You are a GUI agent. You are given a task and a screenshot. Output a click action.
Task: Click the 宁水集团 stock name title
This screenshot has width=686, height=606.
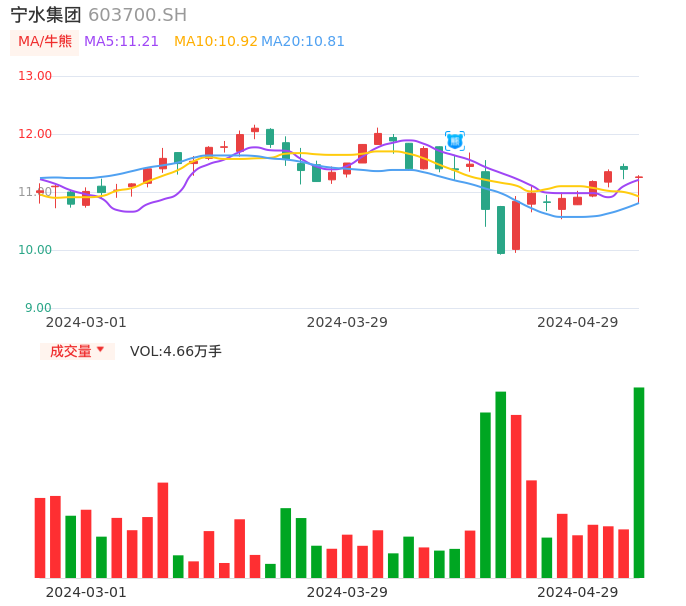click(46, 15)
